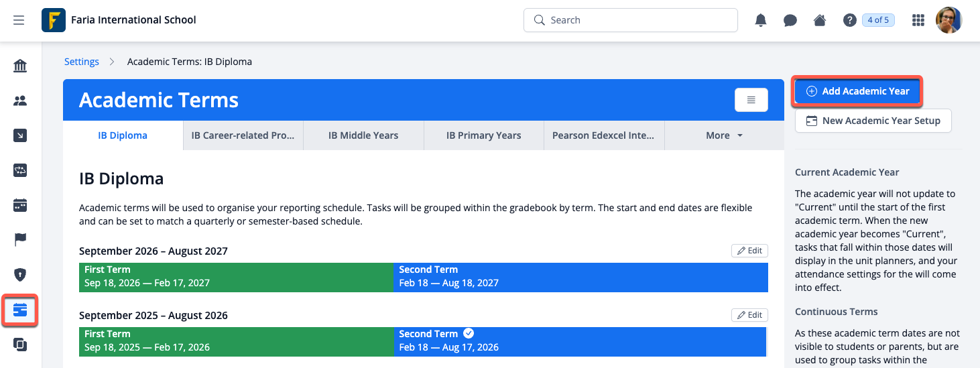Click 'September 2026 – August 2027' label
The image size is (980, 368).
(154, 251)
